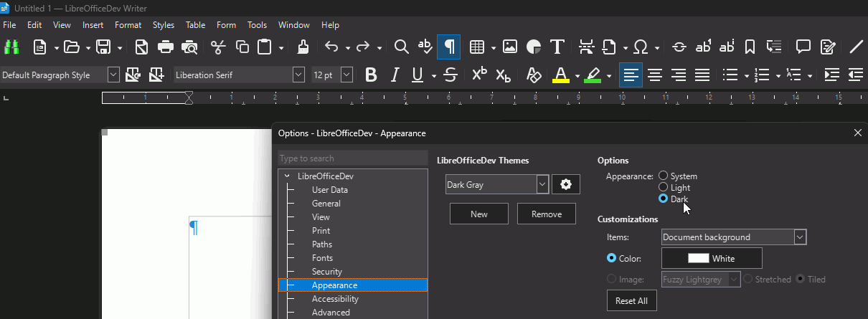Open the Tools menu

(x=257, y=25)
